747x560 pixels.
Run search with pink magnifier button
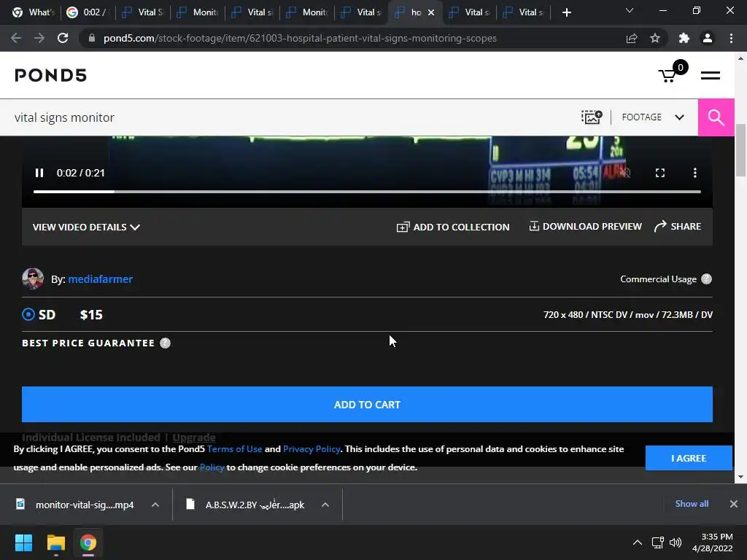716,117
